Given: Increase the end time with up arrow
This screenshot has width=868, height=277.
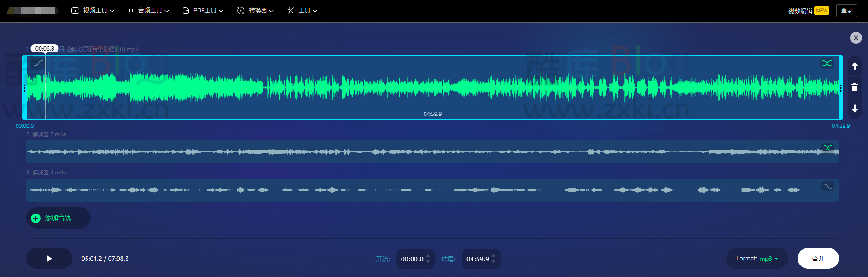Looking at the screenshot, I should tap(494, 256).
